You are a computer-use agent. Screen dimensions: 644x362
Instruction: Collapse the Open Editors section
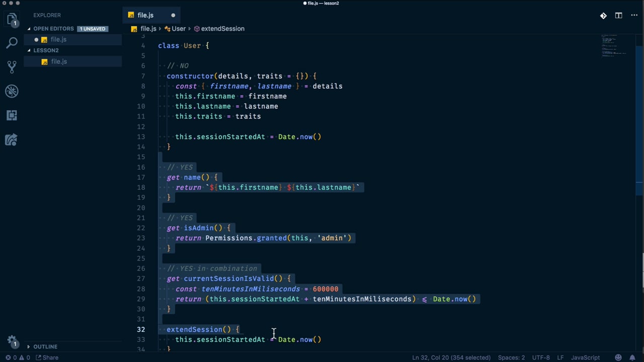coord(29,29)
